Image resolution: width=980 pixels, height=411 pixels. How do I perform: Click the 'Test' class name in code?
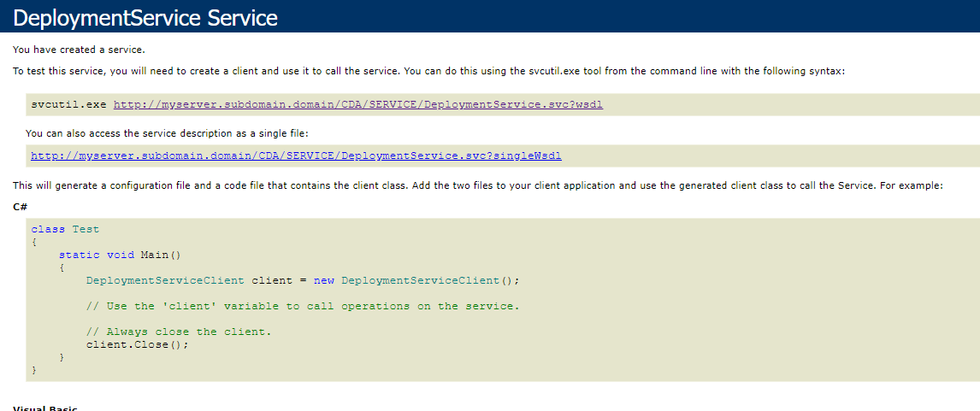click(86, 229)
